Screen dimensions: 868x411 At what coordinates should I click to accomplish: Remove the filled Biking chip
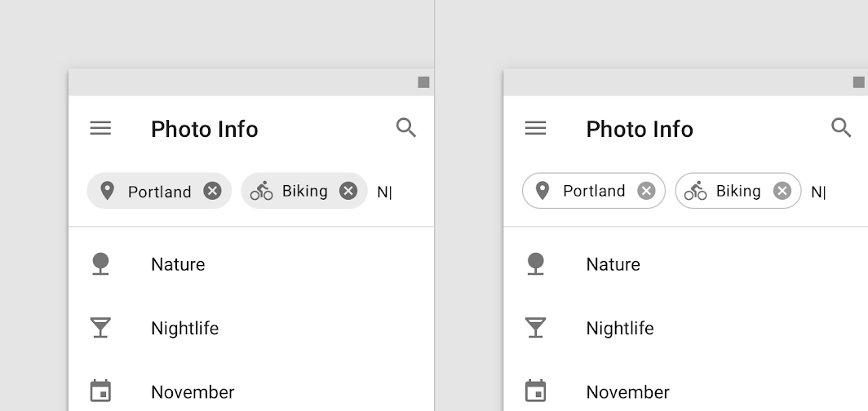pyautogui.click(x=348, y=191)
